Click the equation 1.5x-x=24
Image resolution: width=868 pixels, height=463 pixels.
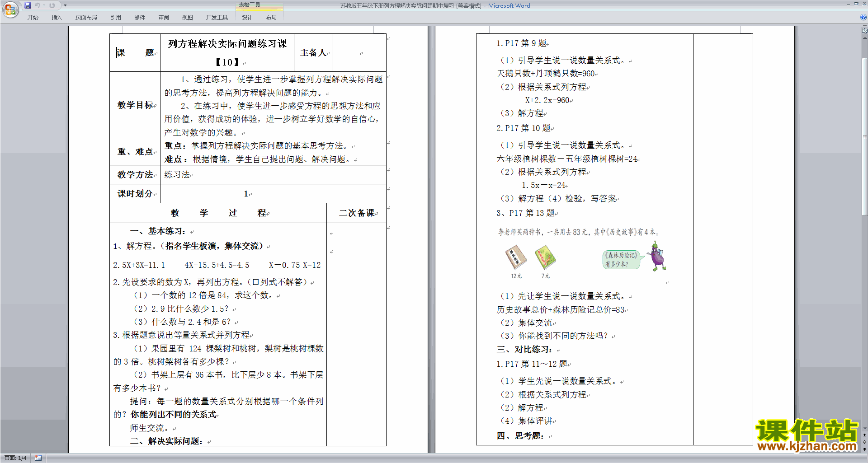click(x=543, y=185)
